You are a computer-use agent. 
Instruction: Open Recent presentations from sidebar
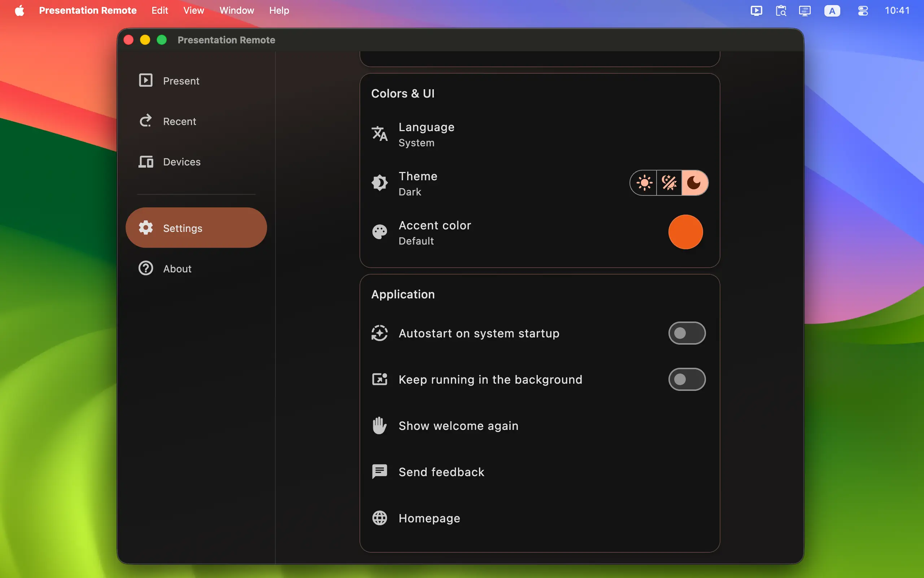pos(196,121)
